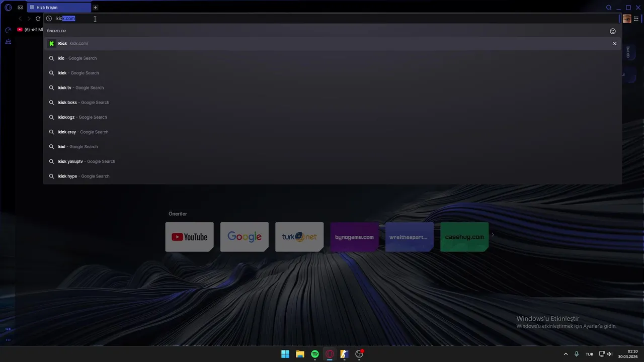
Task: Open the casehug.com speed dial tile
Action: [464, 237]
